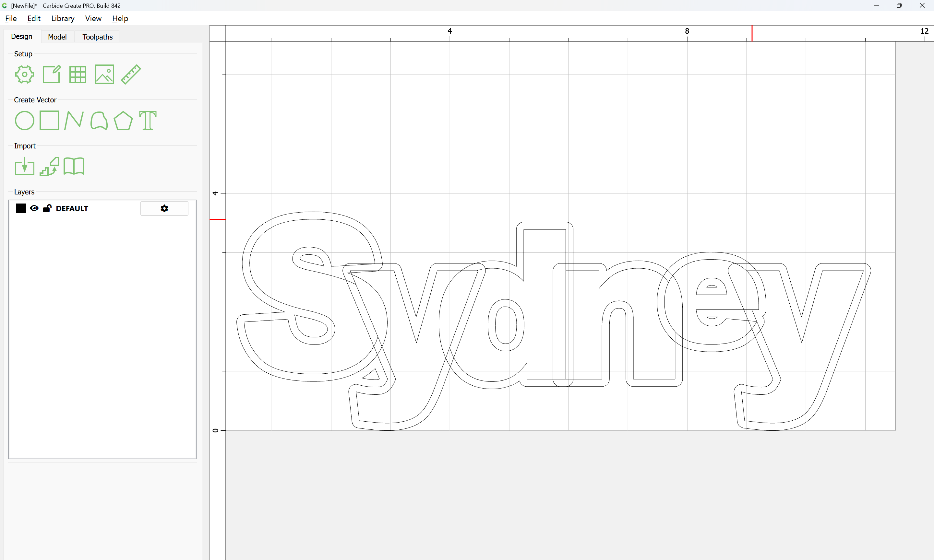Select the Curve vector tool
Viewport: 934px width, 560px height.
click(x=99, y=121)
